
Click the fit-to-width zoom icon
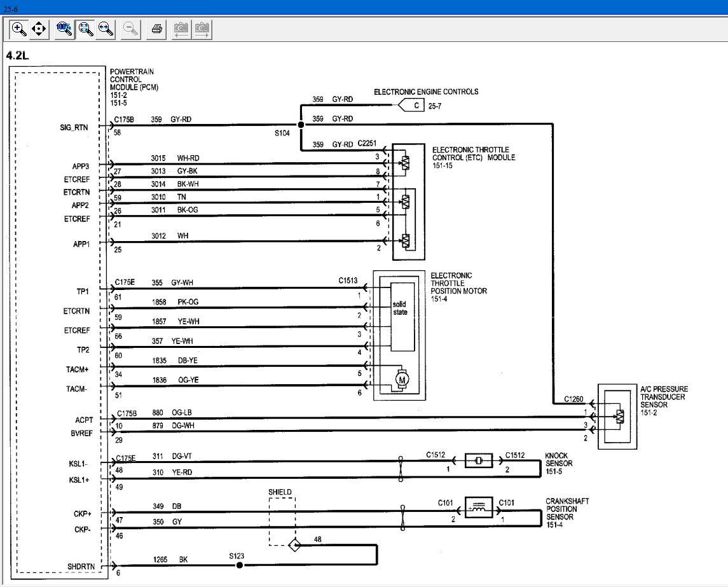pos(106,29)
